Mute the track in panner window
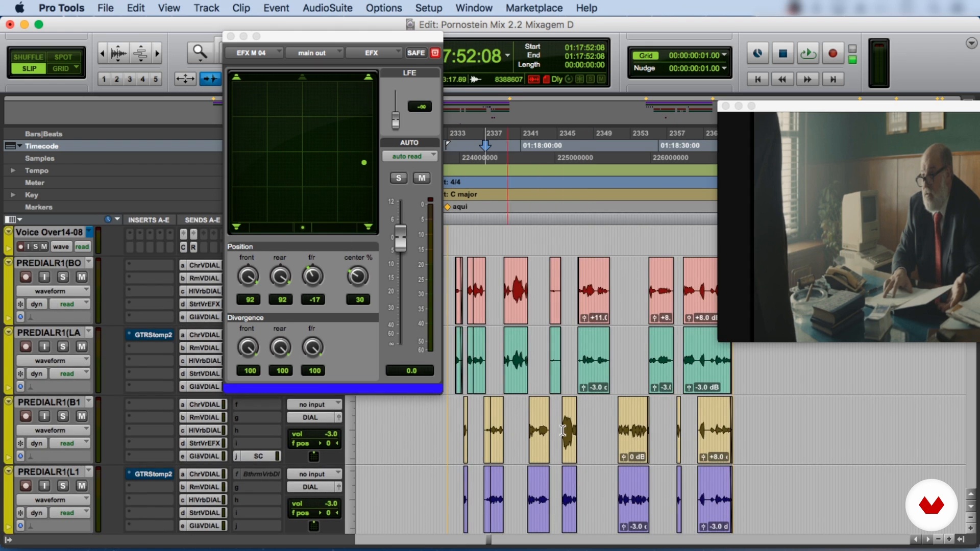 [x=422, y=178]
